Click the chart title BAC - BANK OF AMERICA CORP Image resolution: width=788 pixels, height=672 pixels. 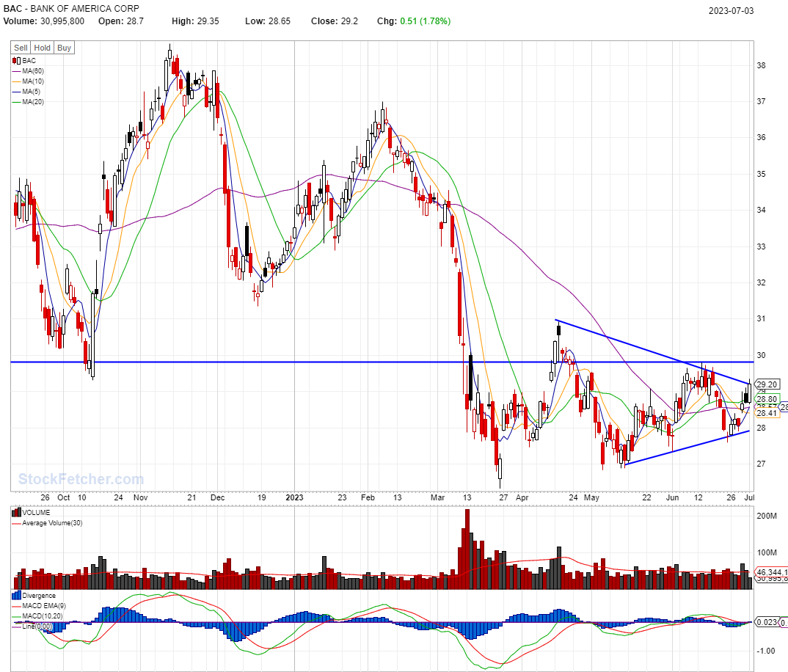coord(71,9)
